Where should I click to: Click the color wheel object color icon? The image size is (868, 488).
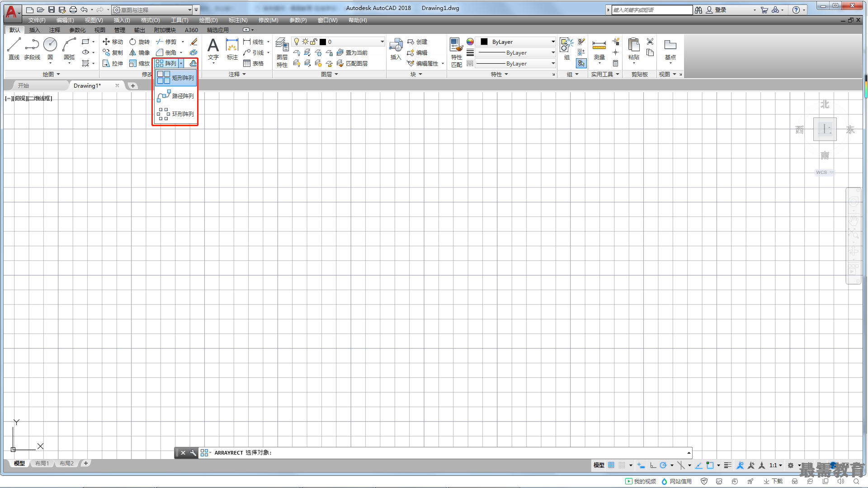(x=470, y=42)
